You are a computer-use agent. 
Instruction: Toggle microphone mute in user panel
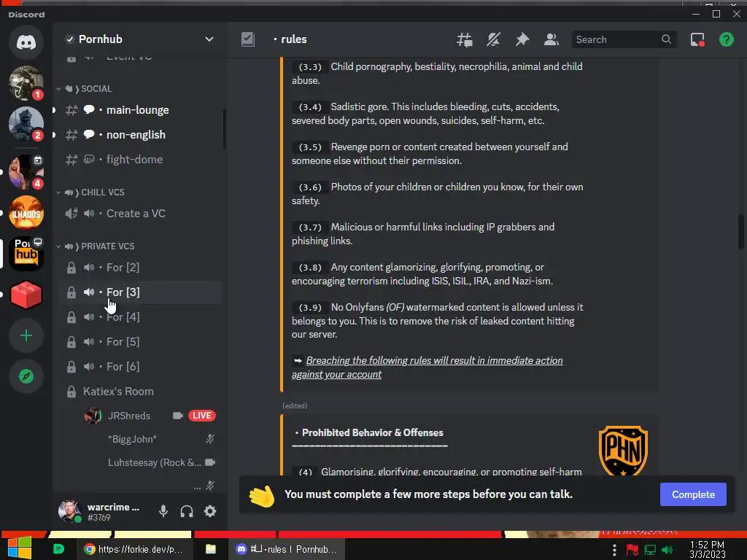[x=163, y=511]
